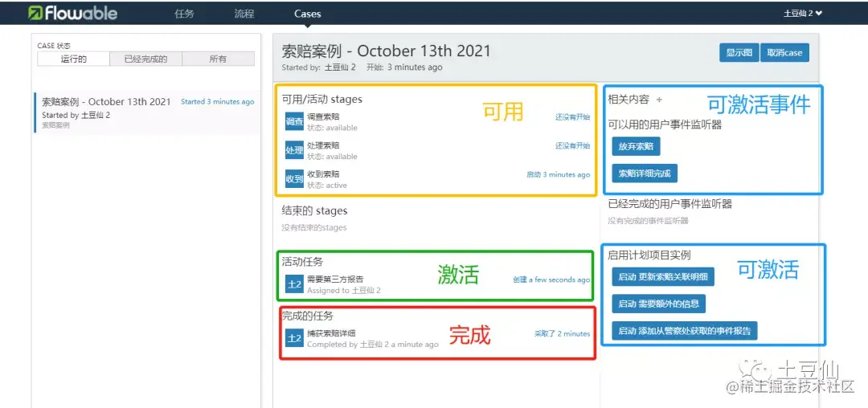The image size is (868, 408).
Task: Expand the 土豆仙 2 user dropdown
Action: coord(803,14)
